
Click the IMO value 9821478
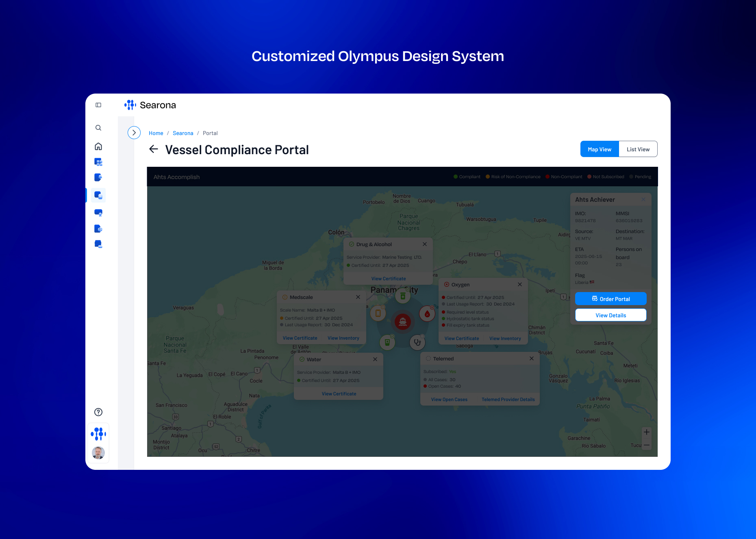pyautogui.click(x=585, y=220)
